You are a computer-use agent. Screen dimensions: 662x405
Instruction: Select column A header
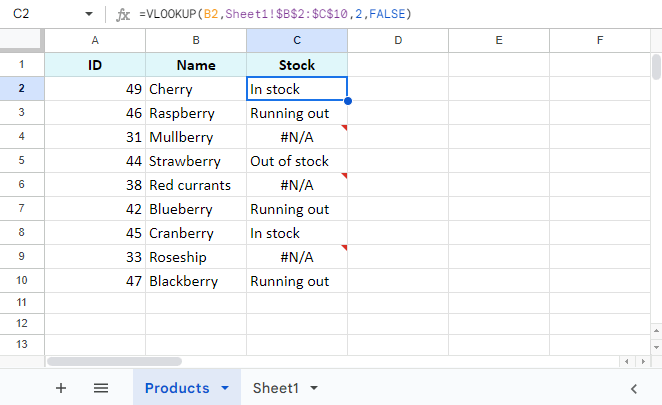pyautogui.click(x=95, y=41)
